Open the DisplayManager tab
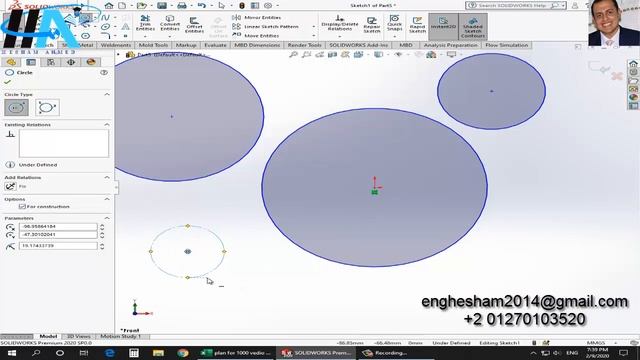640x360 pixels. point(91,62)
